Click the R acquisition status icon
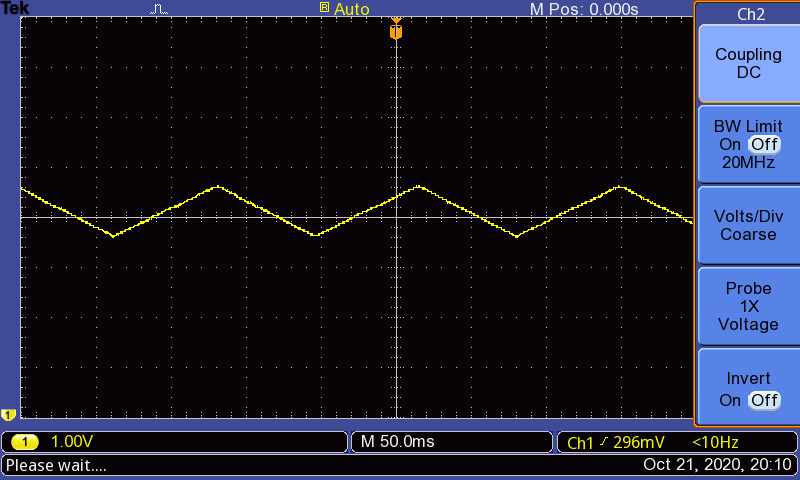Image resolution: width=800 pixels, height=480 pixels. [324, 8]
